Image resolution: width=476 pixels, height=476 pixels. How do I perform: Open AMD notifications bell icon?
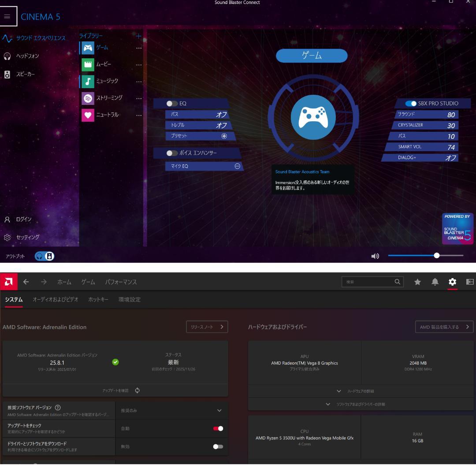tap(435, 282)
